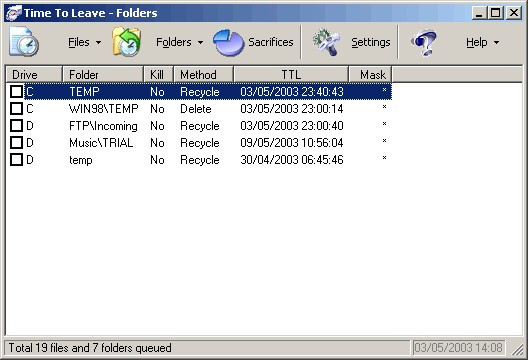The width and height of the screenshot is (528, 360).
Task: Select the FTP\Incoming folder cell
Action: pyautogui.click(x=103, y=126)
